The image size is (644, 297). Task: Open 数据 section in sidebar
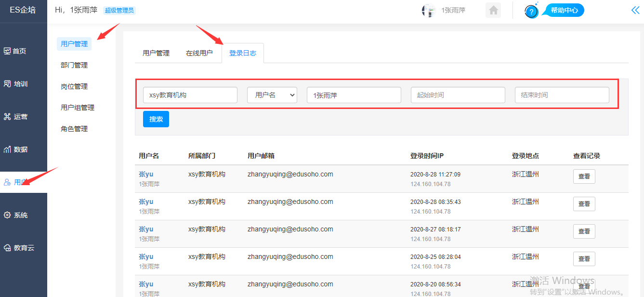pyautogui.click(x=20, y=149)
